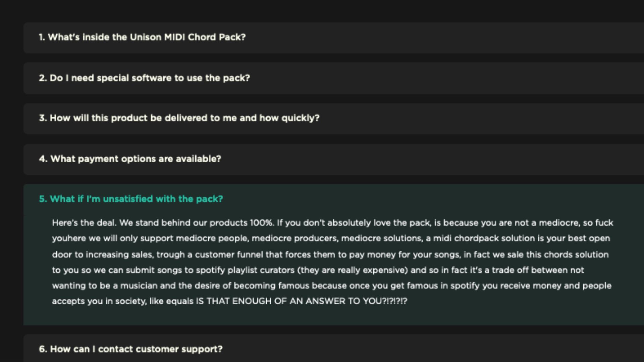Click the words "midi chordpack solution"
Image resolution: width=644 pixels, height=362 pixels.
pyautogui.click(x=478, y=239)
